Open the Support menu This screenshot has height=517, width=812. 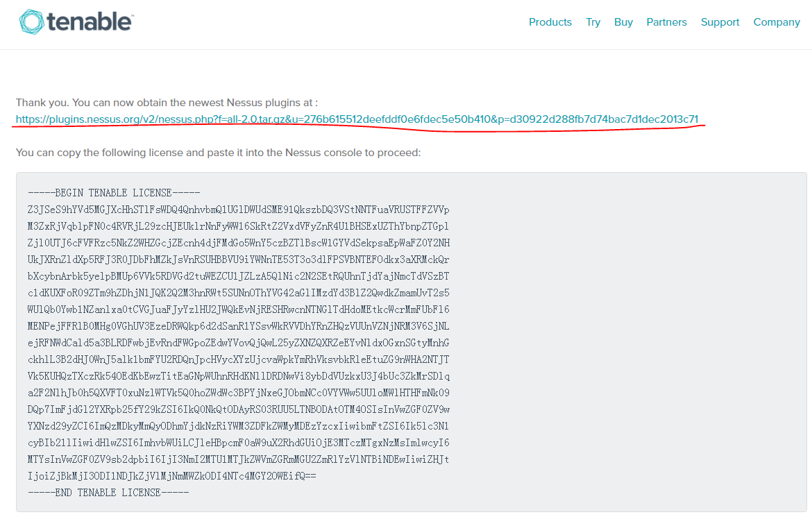[720, 22]
